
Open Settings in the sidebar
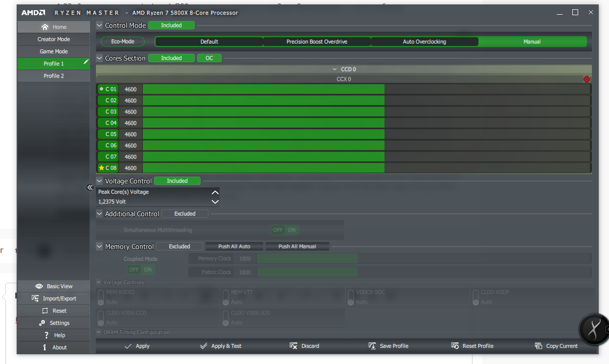[x=54, y=323]
